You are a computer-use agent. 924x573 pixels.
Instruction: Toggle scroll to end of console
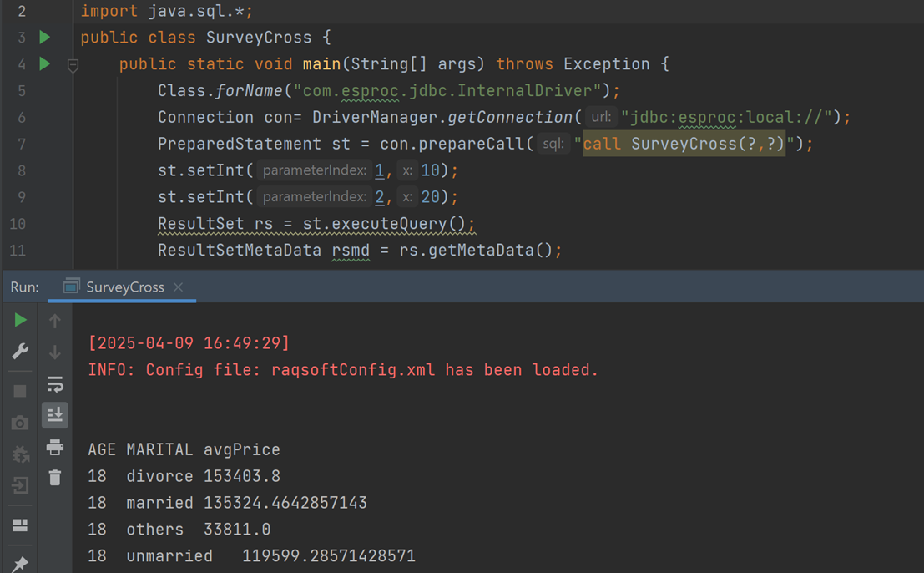point(55,415)
